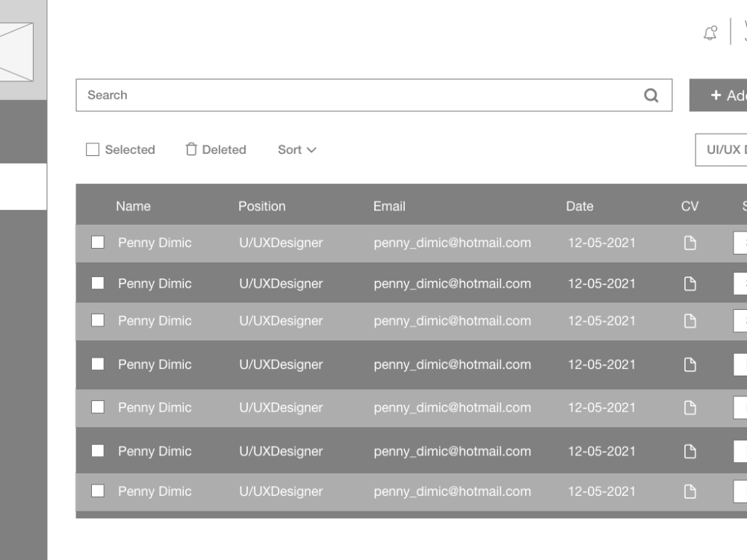This screenshot has width=747, height=560.
Task: Expand the Sort dropdown
Action: coord(297,149)
